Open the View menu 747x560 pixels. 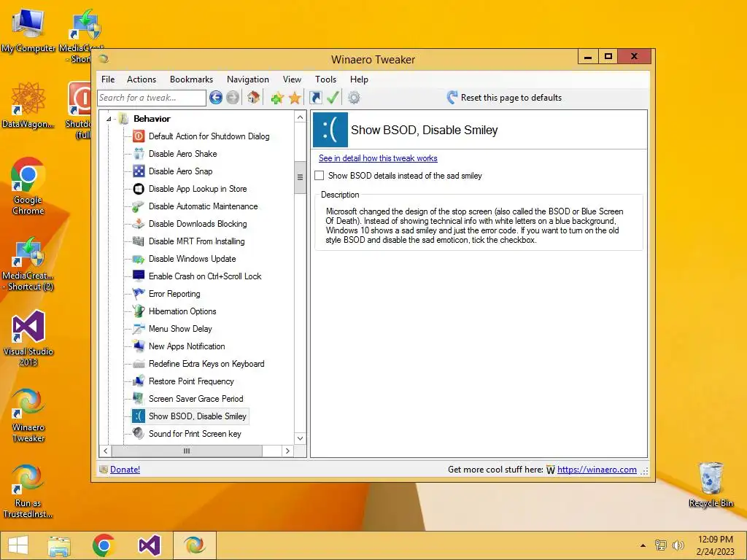pyautogui.click(x=292, y=79)
